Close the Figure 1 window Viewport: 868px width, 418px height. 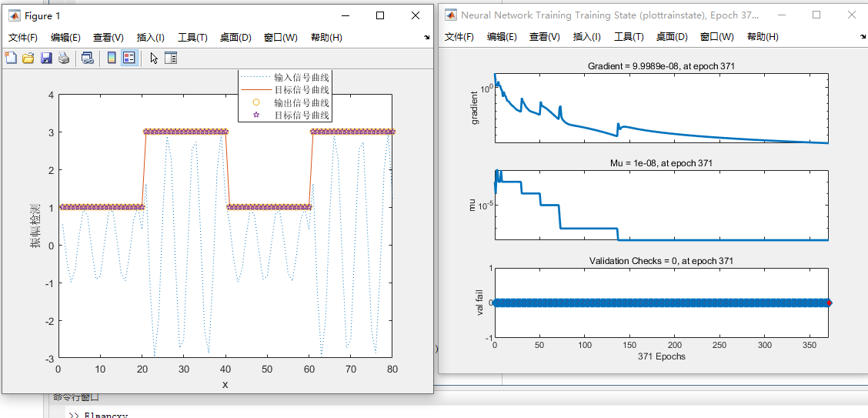[x=416, y=16]
